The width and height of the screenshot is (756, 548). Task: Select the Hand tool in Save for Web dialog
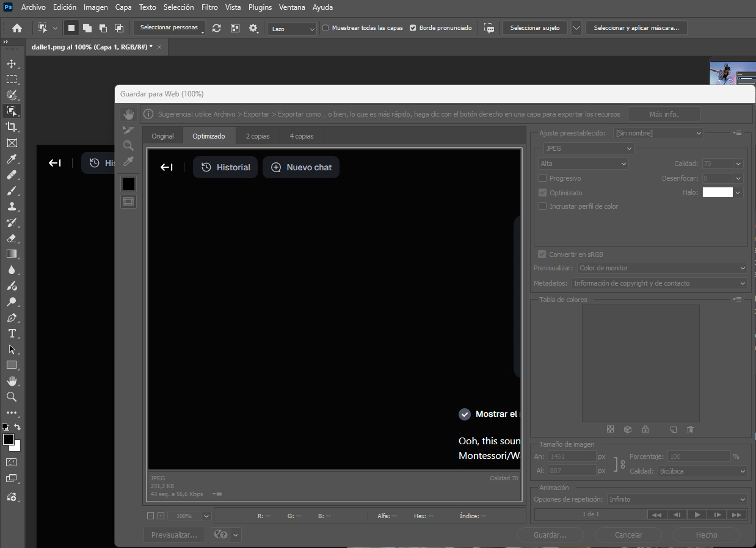[x=128, y=114]
